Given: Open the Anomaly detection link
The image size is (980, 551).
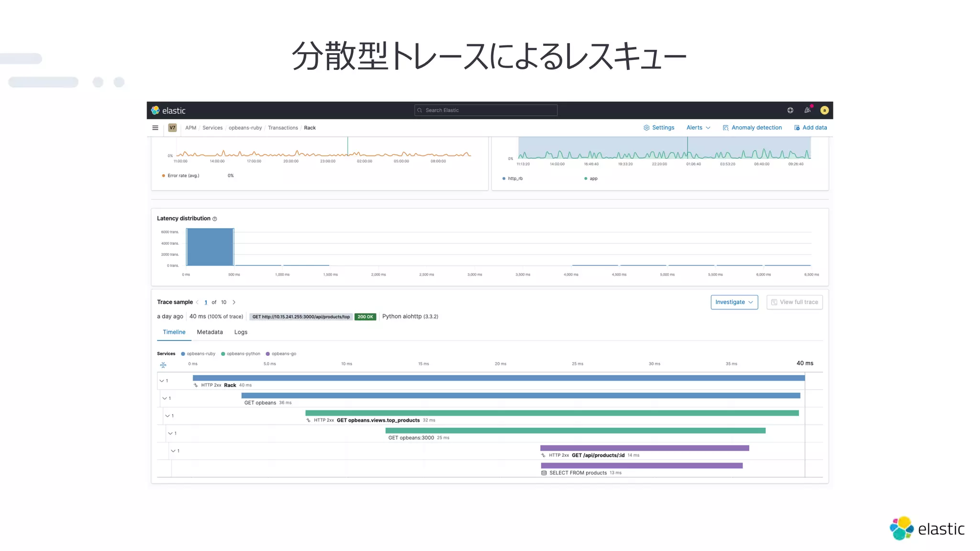Looking at the screenshot, I should [752, 128].
